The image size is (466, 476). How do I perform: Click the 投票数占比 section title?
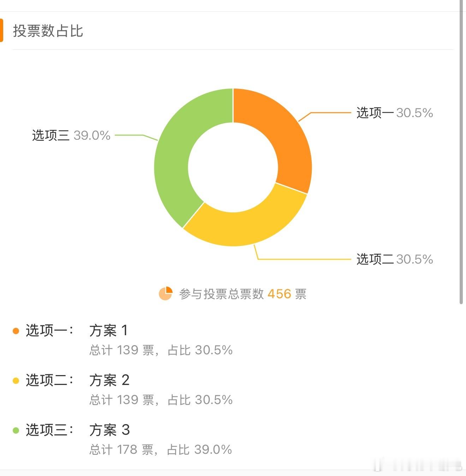click(x=48, y=31)
